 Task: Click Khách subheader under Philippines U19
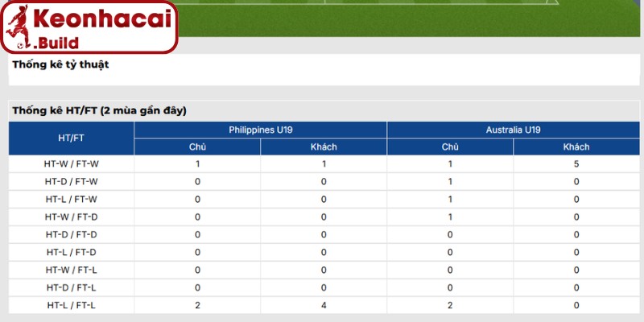tap(324, 147)
